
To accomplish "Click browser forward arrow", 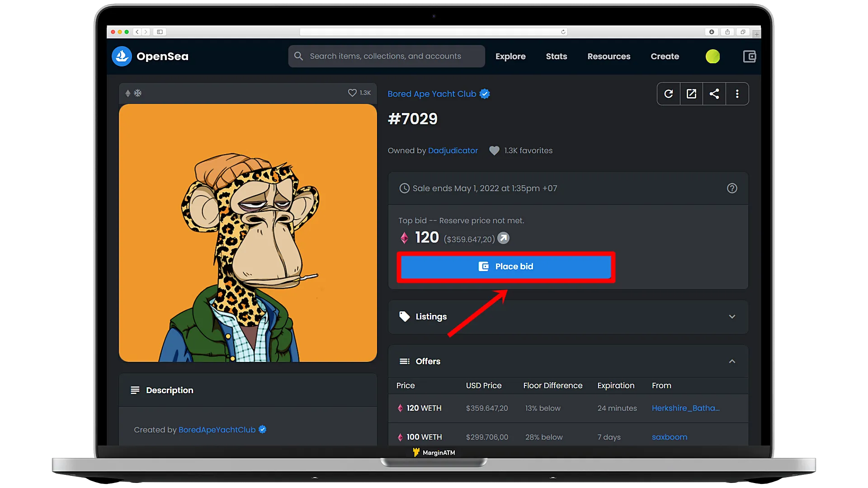I will (146, 32).
